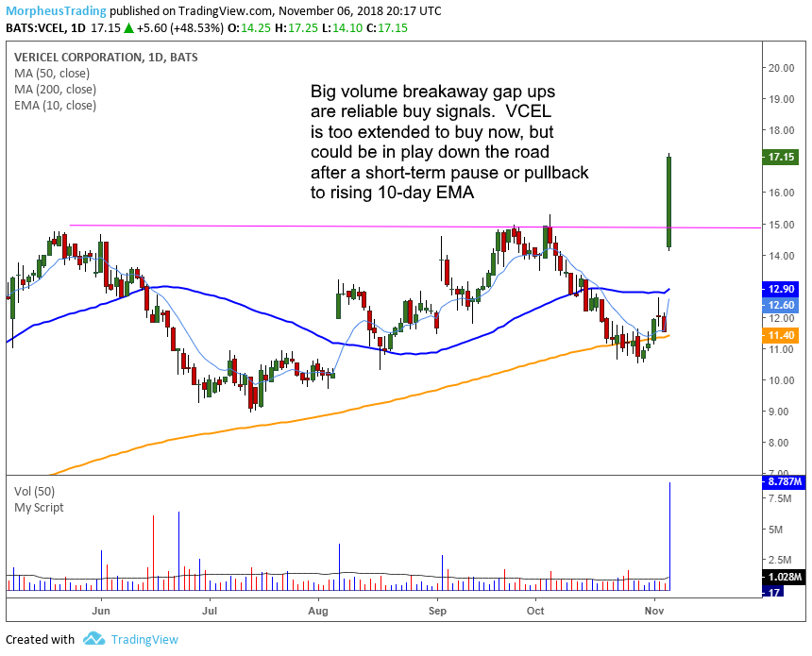Viewport: 812px width, 656px height.
Task: Click the 5M volume axis label
Action: tap(776, 530)
